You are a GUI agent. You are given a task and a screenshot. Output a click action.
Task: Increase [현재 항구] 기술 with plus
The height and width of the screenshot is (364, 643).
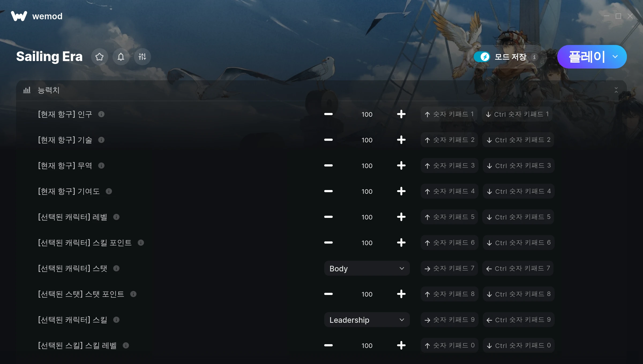(401, 140)
